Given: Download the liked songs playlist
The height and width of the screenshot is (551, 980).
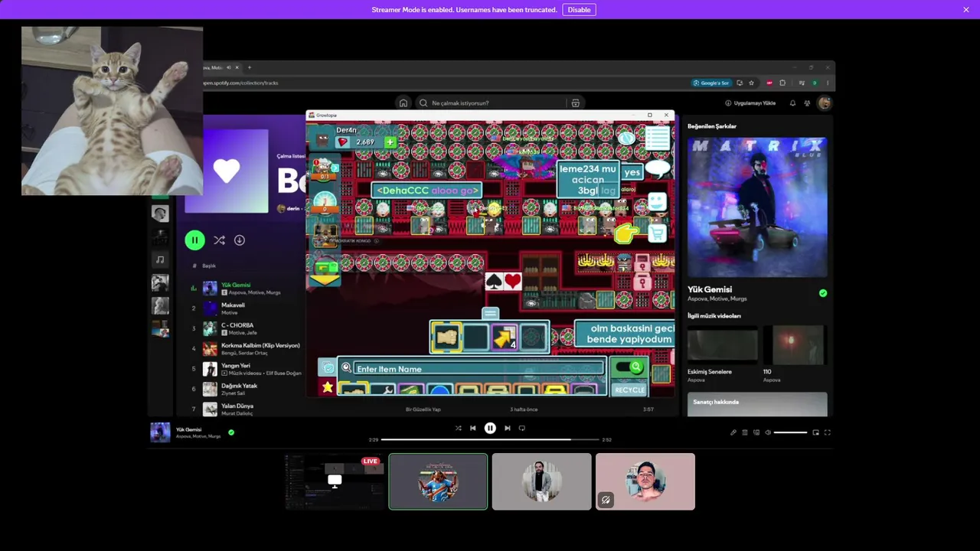Looking at the screenshot, I should tap(240, 240).
